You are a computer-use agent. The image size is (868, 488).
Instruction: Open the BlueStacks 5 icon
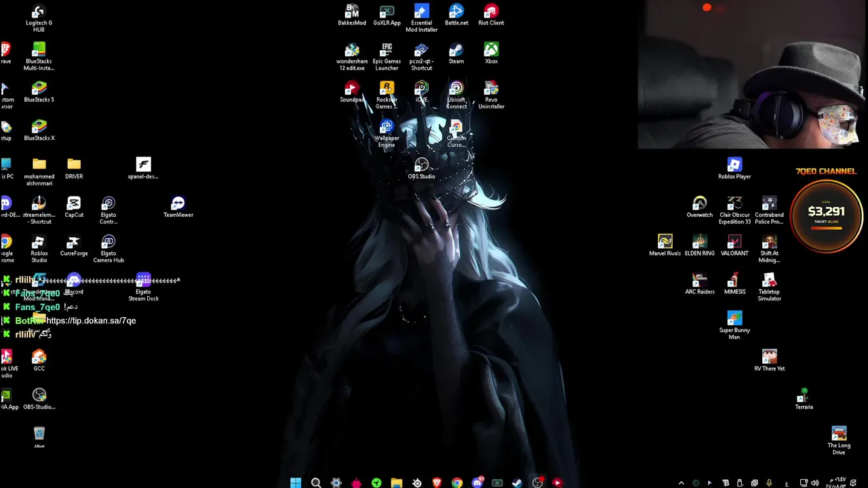pyautogui.click(x=39, y=92)
